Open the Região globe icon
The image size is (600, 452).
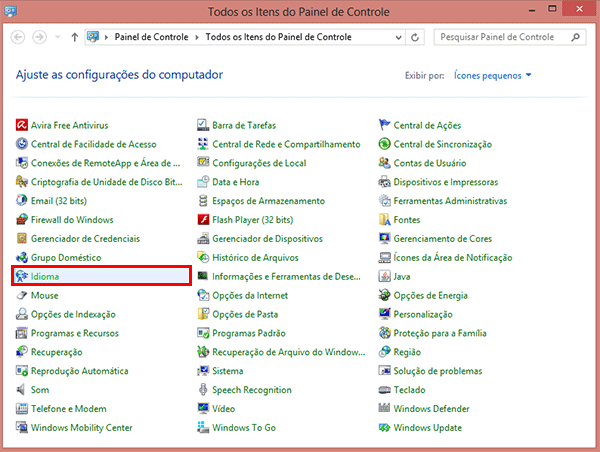384,352
